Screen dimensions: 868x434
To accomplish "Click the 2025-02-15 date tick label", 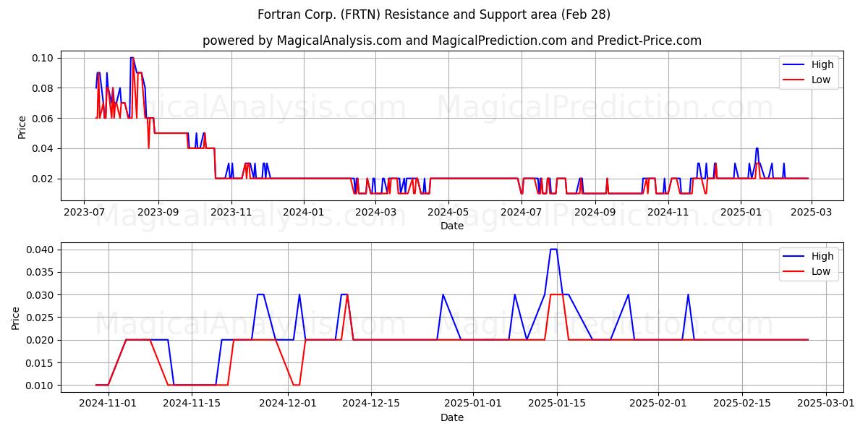I will click(742, 404).
